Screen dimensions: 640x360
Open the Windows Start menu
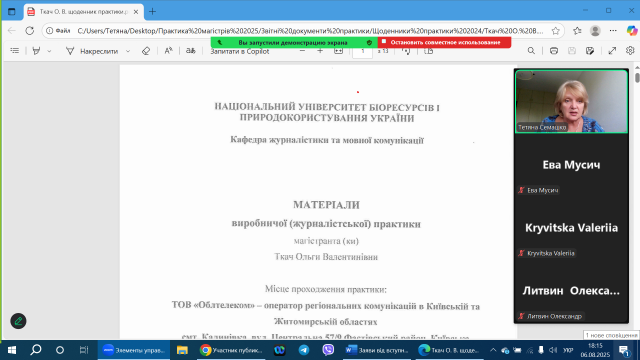tap(12, 350)
